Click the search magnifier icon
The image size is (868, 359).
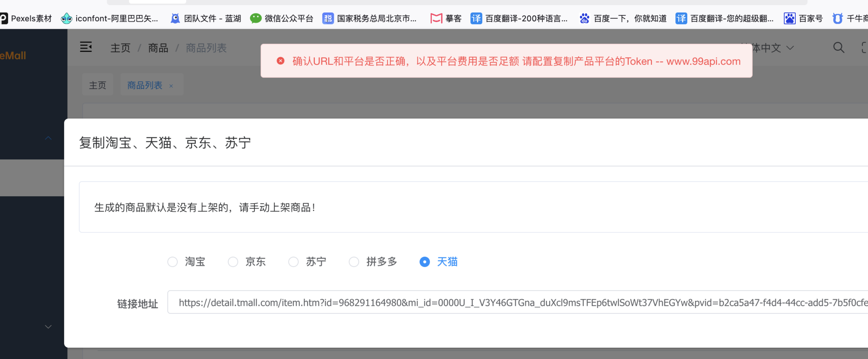tap(839, 47)
